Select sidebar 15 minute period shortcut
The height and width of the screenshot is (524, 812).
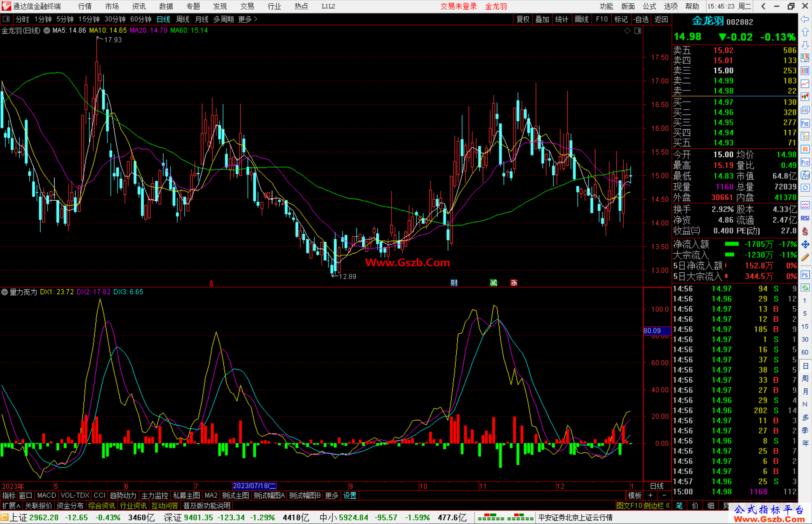[x=805, y=326]
